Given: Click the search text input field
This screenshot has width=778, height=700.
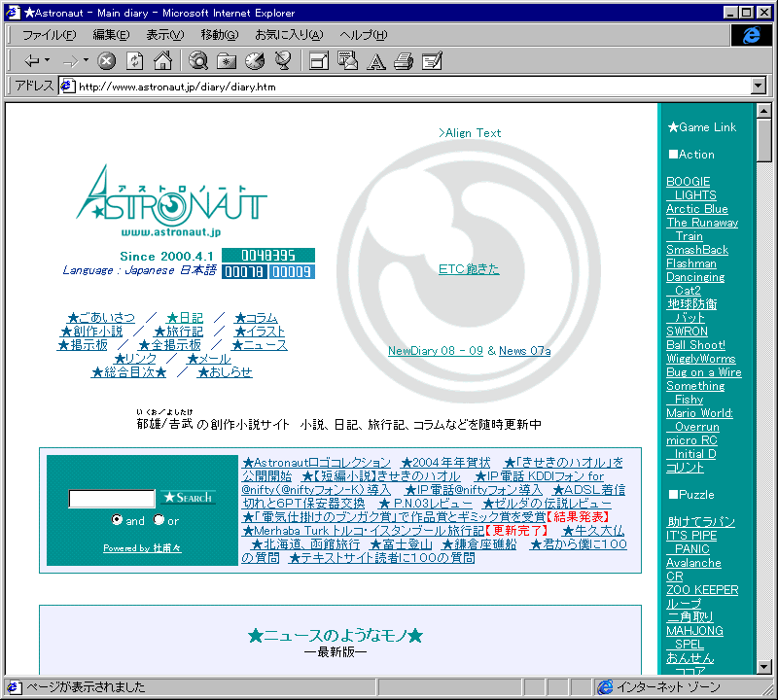Looking at the screenshot, I should coord(112,498).
